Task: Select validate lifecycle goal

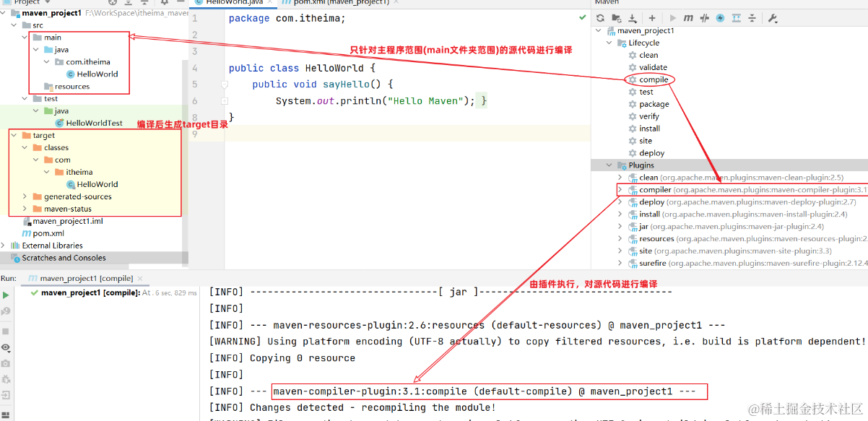Action: (x=648, y=68)
